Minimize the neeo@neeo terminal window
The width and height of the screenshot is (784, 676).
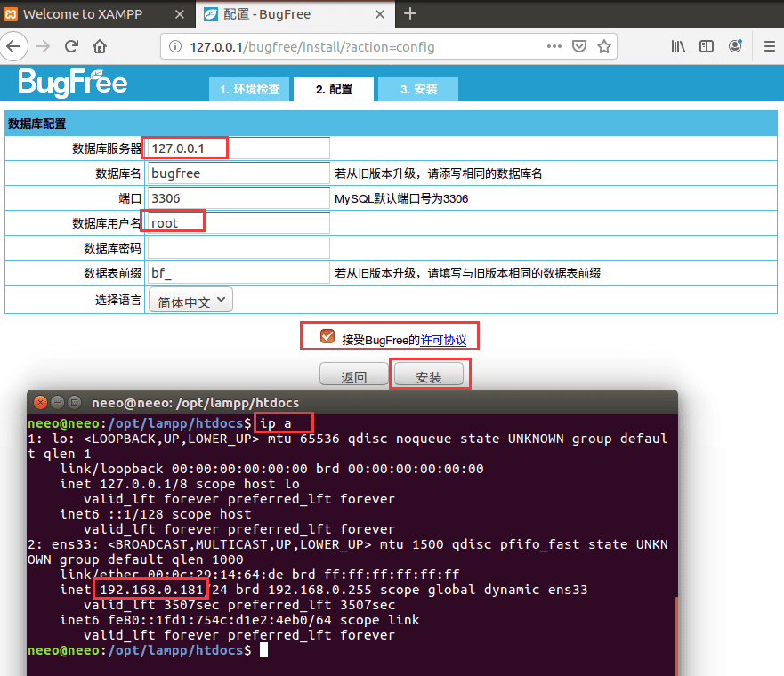click(x=58, y=402)
